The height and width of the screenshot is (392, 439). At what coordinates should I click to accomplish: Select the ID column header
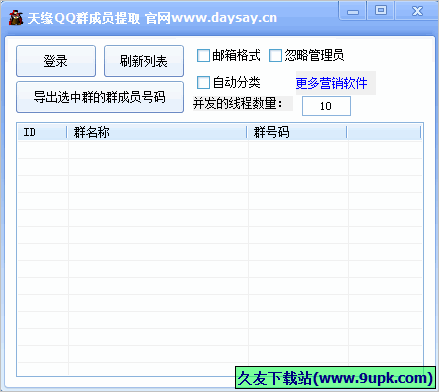(42, 132)
